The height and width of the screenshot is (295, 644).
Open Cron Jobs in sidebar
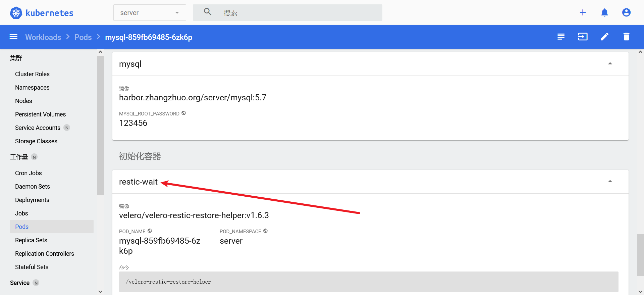pos(28,173)
